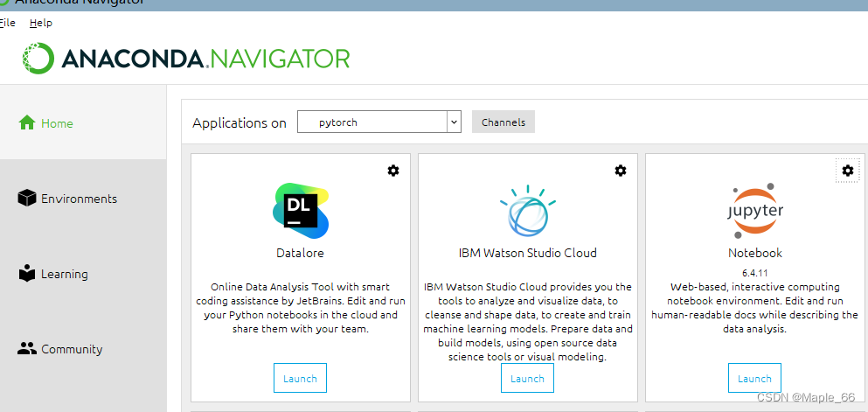This screenshot has height=412, width=868.
Task: Click the Datalore application logo
Action: click(x=301, y=211)
